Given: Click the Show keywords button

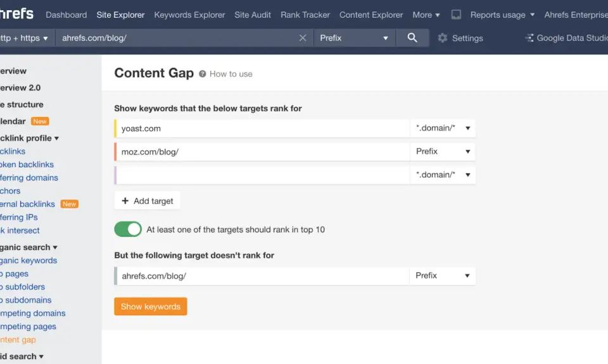Looking at the screenshot, I should click(151, 306).
